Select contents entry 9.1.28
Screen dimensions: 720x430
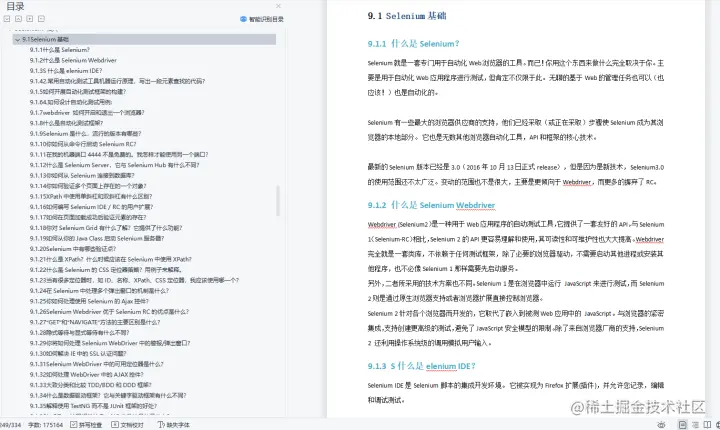(79, 333)
